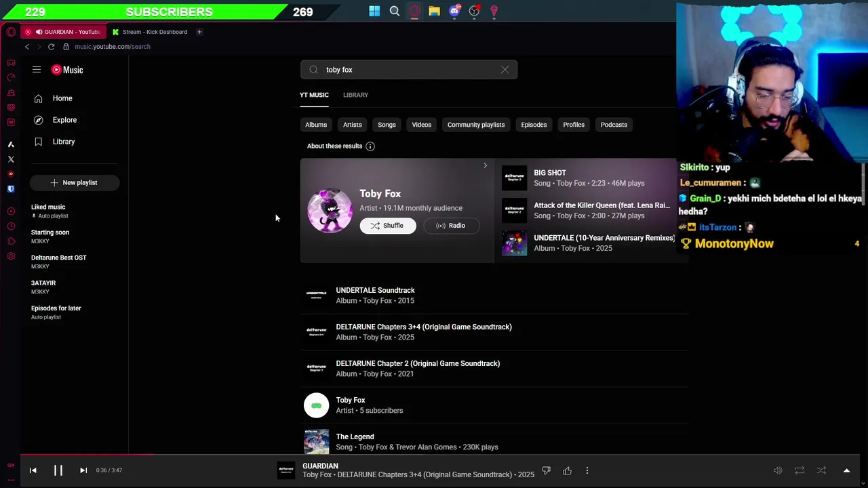The width and height of the screenshot is (868, 488).
Task: Skip to previous track
Action: tap(33, 470)
